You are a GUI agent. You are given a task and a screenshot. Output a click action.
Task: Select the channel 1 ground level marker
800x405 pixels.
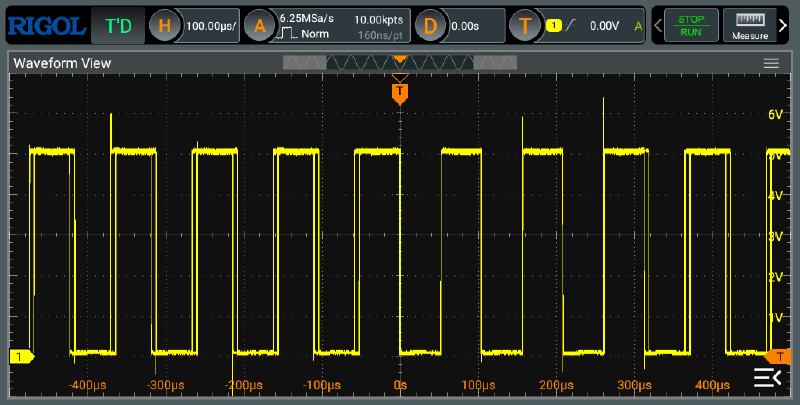tap(21, 357)
